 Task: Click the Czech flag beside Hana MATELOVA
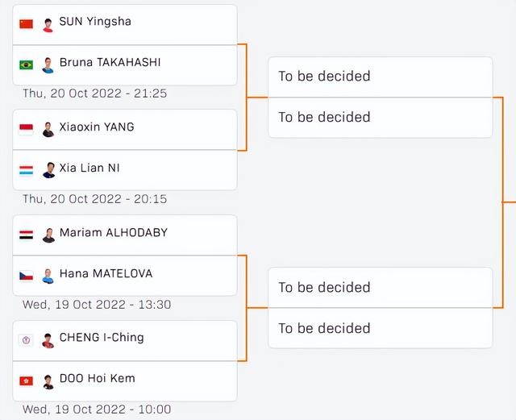26,276
